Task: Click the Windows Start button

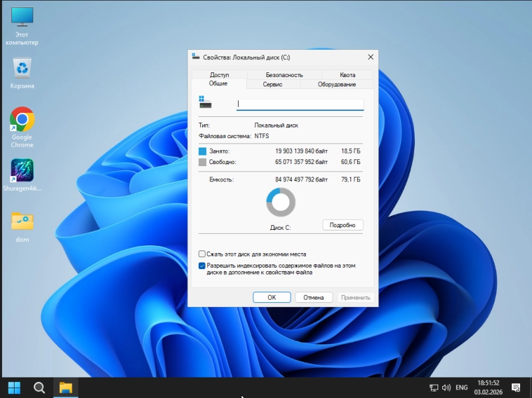Action: [14, 387]
